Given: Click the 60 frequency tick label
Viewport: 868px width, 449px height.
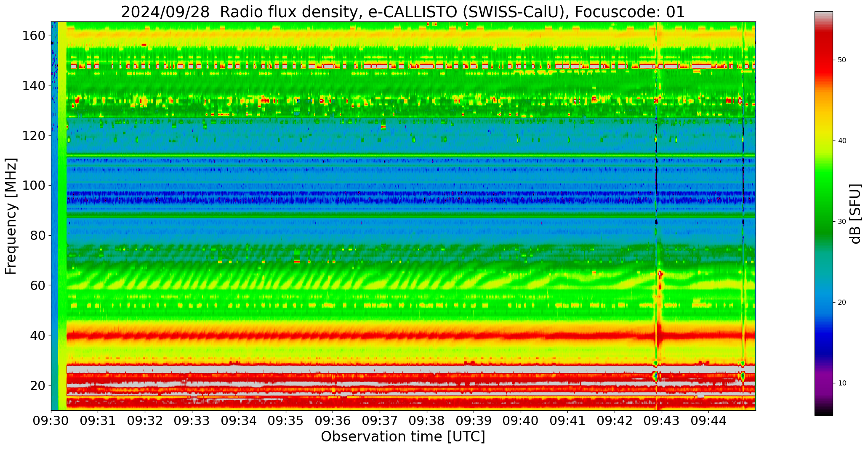Looking at the screenshot, I should point(38,285).
